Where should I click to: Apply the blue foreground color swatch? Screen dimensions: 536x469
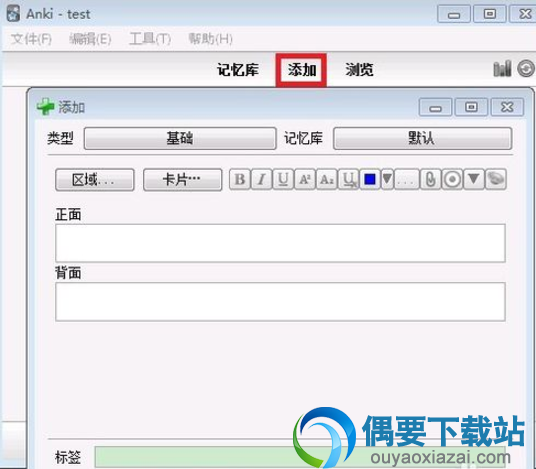(x=370, y=179)
